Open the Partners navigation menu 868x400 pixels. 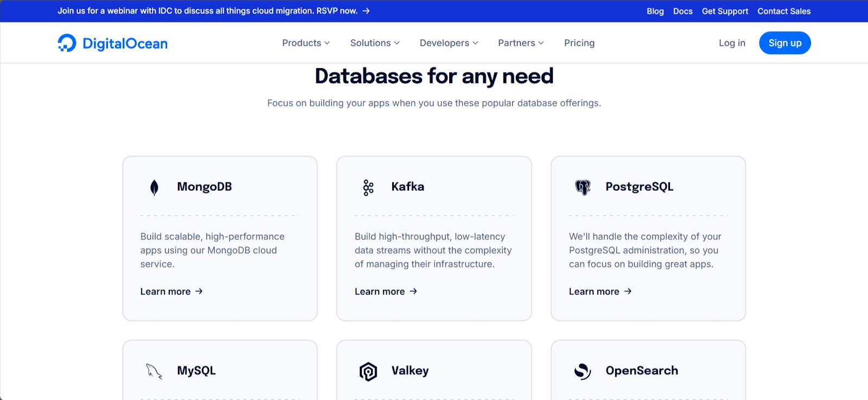521,43
